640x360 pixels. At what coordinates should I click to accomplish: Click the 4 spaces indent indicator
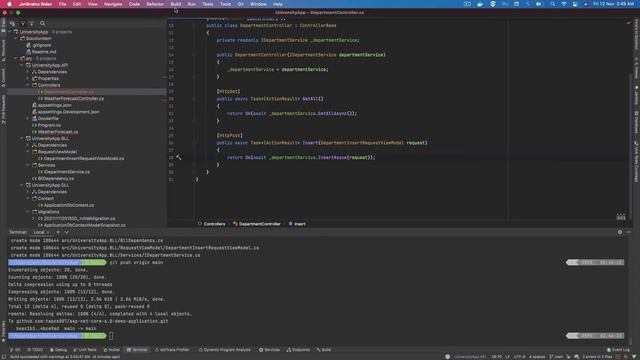[x=537, y=357]
